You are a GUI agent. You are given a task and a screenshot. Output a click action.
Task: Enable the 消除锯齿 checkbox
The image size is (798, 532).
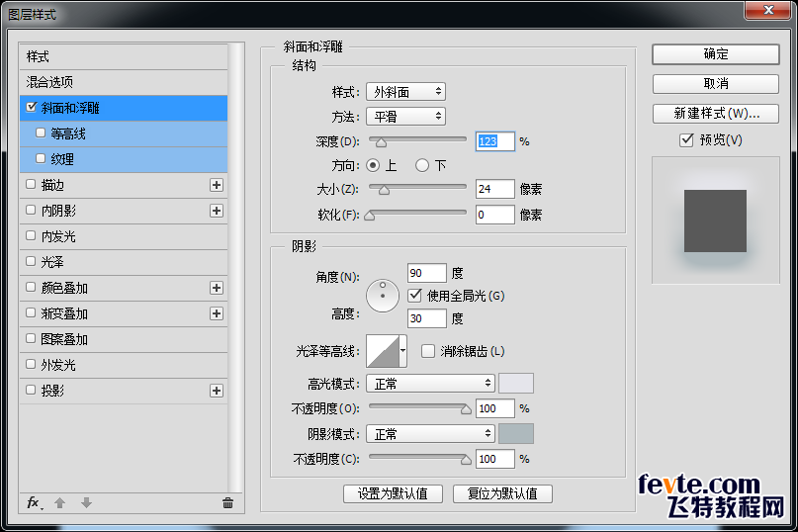428,351
